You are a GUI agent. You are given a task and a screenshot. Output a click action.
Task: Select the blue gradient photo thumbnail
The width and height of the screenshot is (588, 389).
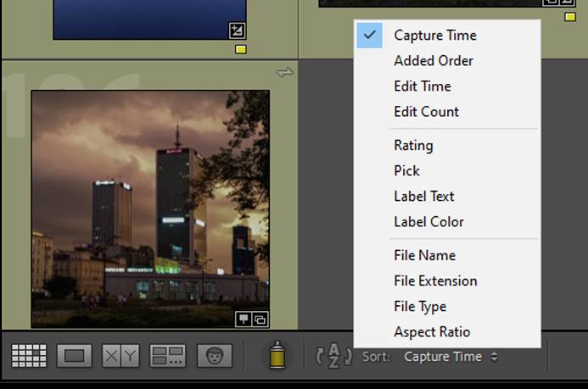click(149, 19)
